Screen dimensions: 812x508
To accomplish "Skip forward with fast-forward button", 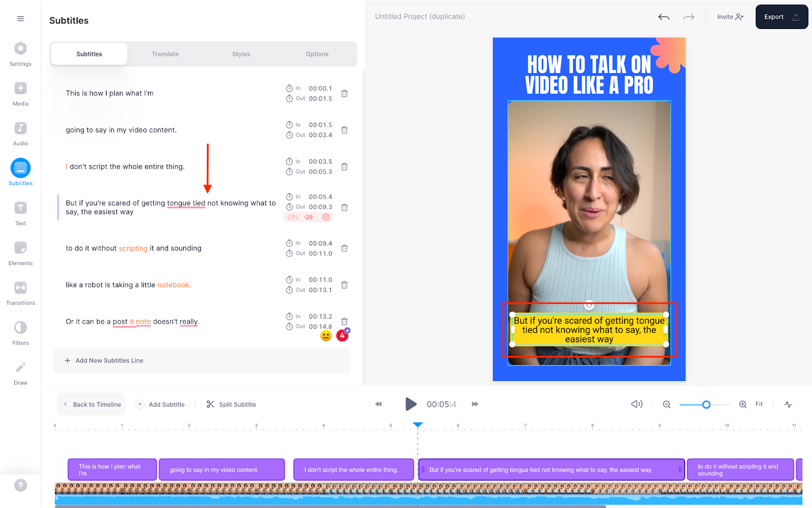I will coord(475,404).
